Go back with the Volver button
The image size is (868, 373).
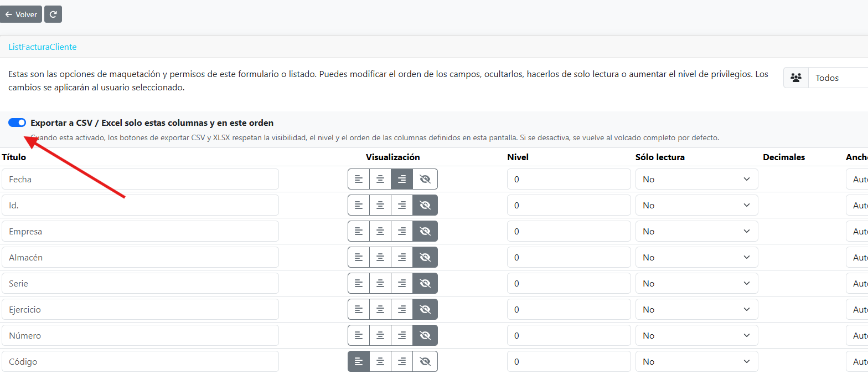pos(21,14)
